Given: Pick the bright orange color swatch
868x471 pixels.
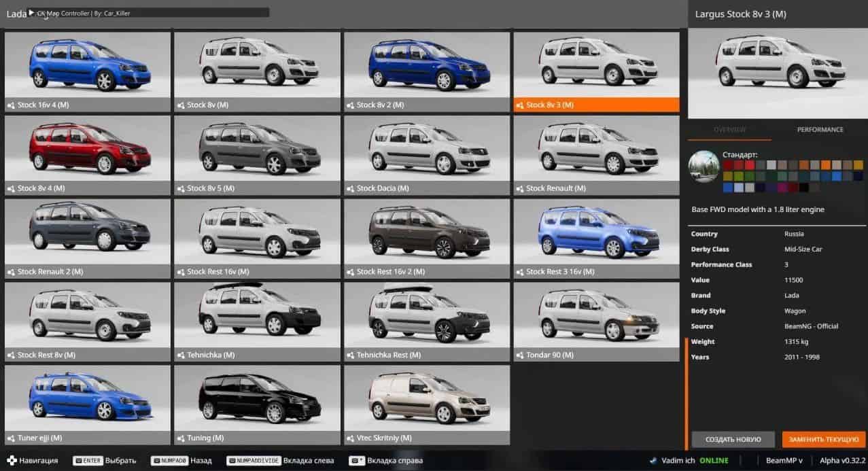Looking at the screenshot, I should (x=825, y=165).
